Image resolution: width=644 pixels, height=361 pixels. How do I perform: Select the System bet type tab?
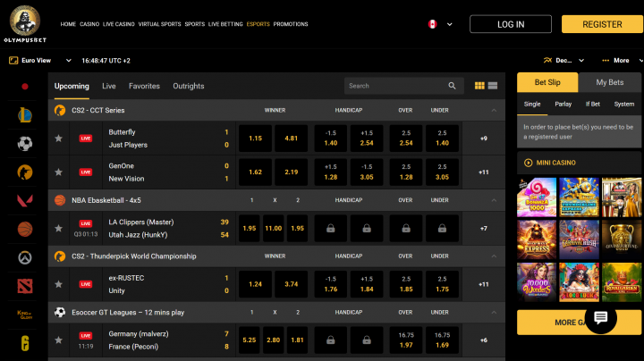[x=624, y=105]
